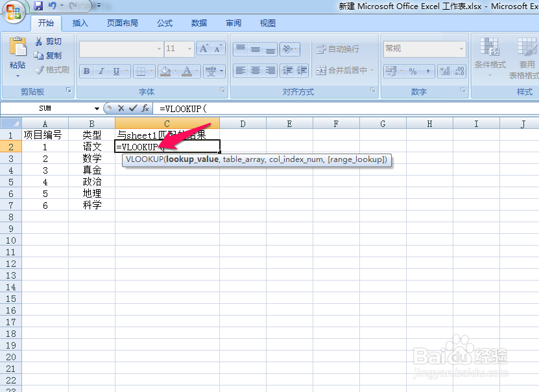The width and height of the screenshot is (539, 392).
Task: Align text right
Action: tap(270, 71)
